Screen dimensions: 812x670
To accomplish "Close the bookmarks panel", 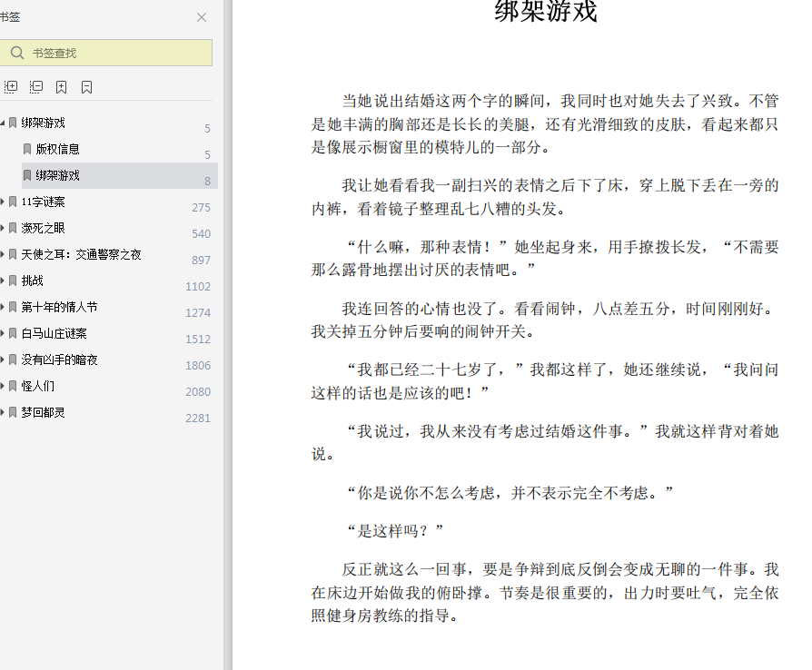I will click(x=202, y=17).
